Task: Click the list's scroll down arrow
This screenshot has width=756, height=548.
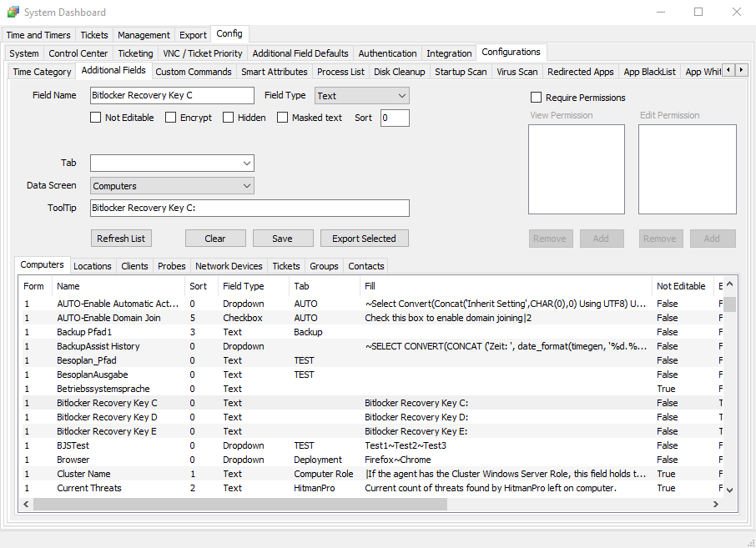Action: pos(729,490)
